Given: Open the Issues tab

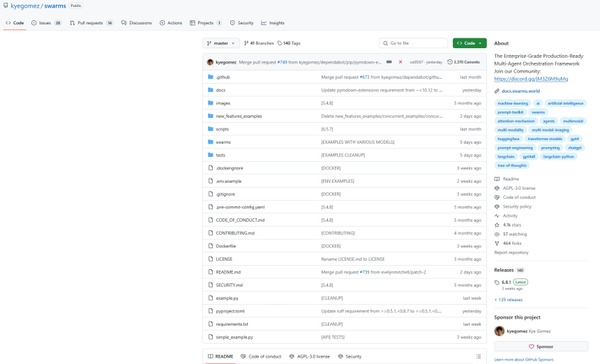Looking at the screenshot, I should [x=46, y=23].
